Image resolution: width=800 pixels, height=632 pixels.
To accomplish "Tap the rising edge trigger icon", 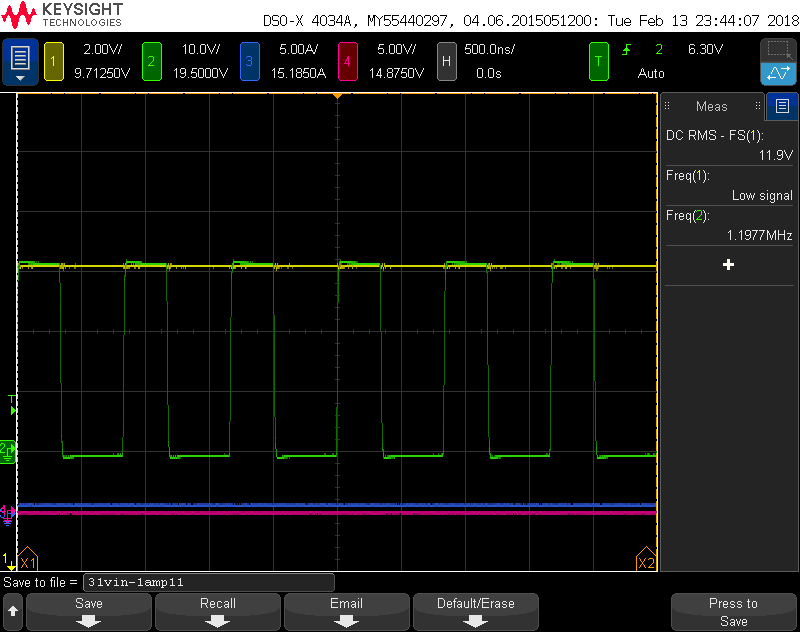I will pyautogui.click(x=627, y=49).
